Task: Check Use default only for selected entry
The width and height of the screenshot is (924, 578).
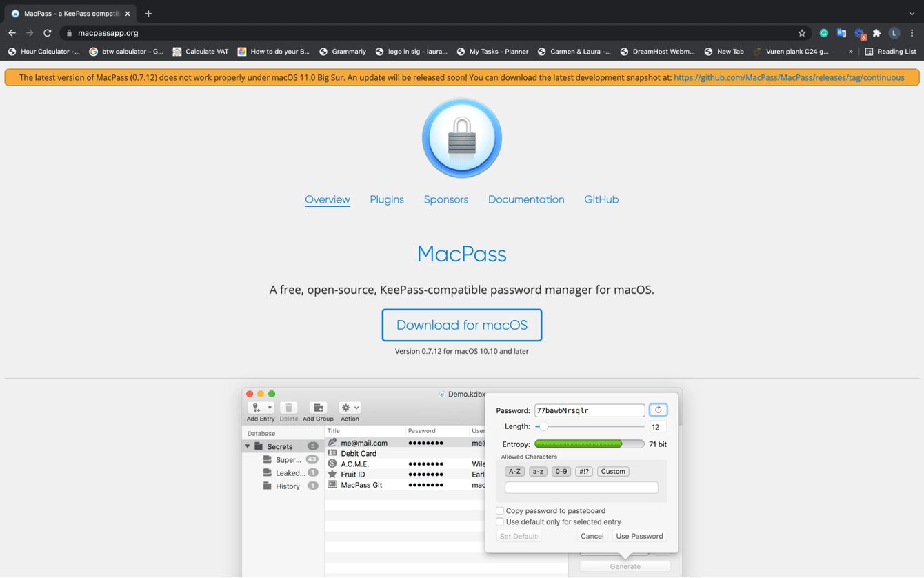Action: click(x=500, y=522)
